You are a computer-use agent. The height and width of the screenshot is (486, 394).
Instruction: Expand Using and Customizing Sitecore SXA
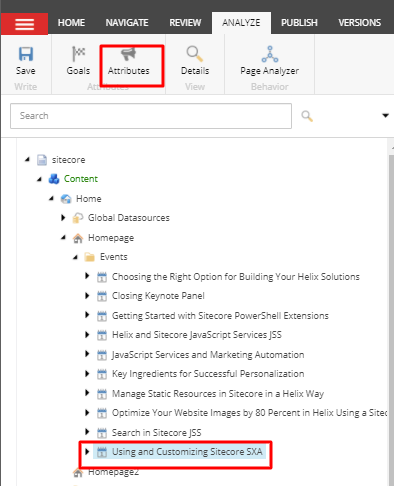(87, 451)
